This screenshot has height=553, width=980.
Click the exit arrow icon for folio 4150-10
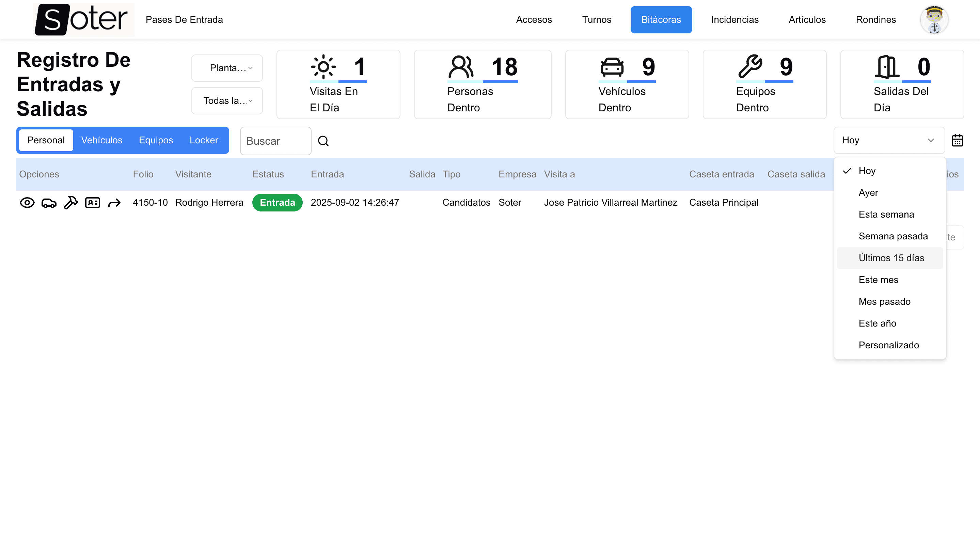point(114,203)
